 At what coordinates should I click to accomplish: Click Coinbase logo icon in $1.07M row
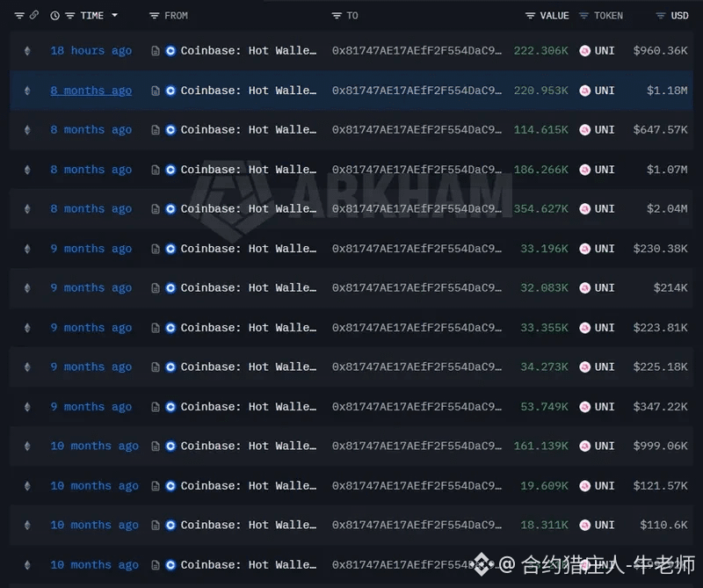[170, 170]
